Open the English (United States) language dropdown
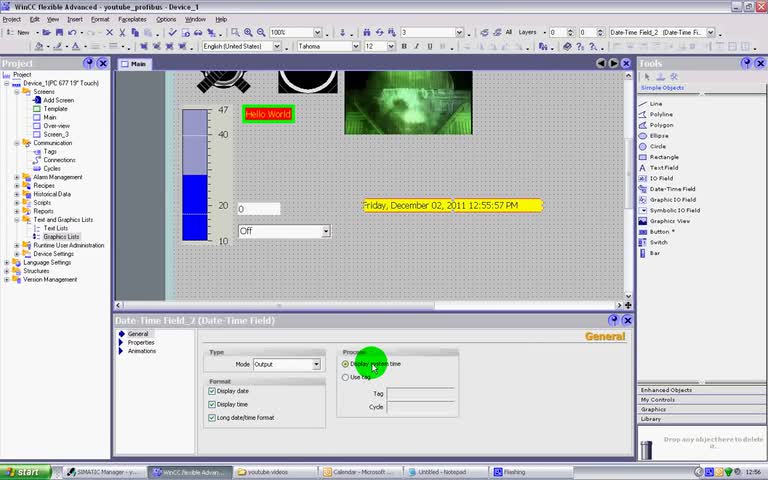The image size is (768, 480). point(277,46)
